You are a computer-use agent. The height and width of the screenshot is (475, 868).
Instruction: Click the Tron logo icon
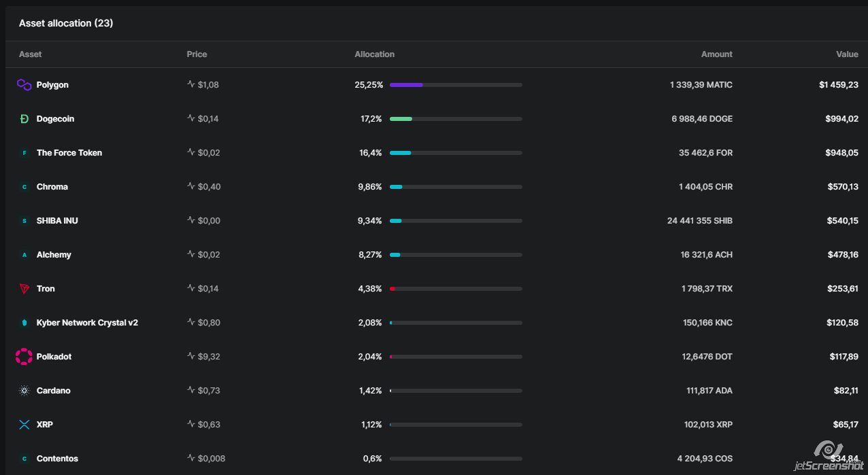click(x=24, y=289)
